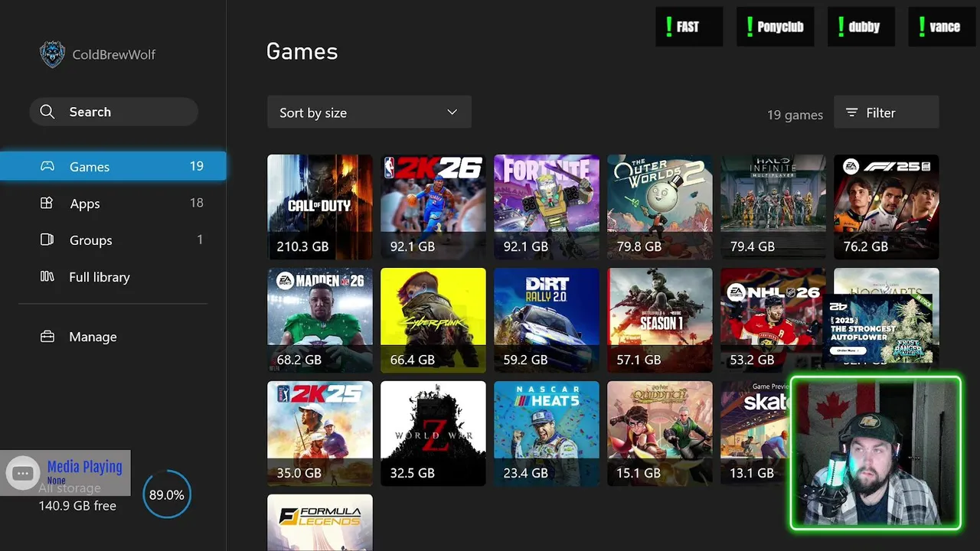Open the Groups menu item
This screenshot has width=980, height=551.
[x=113, y=240]
